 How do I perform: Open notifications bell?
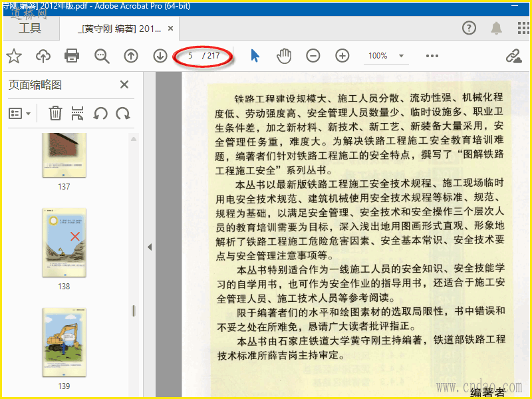pos(496,28)
